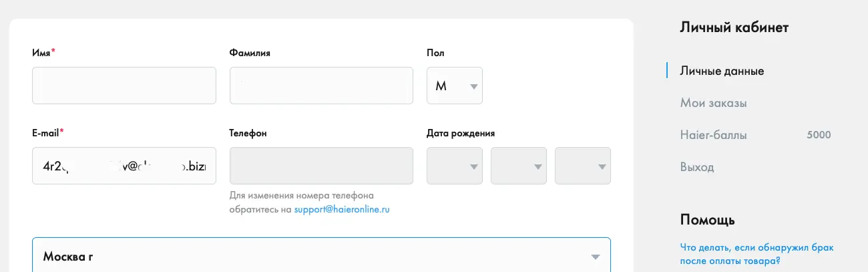Click the dropdown arrow in the Пол field
Viewport: 868px width, 272px height.
(473, 86)
